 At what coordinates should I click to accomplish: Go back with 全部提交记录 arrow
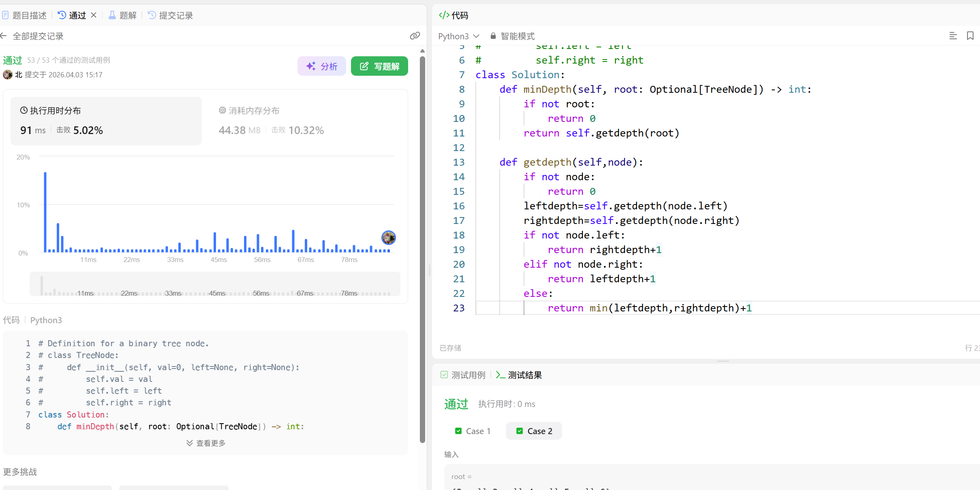pyautogui.click(x=4, y=36)
